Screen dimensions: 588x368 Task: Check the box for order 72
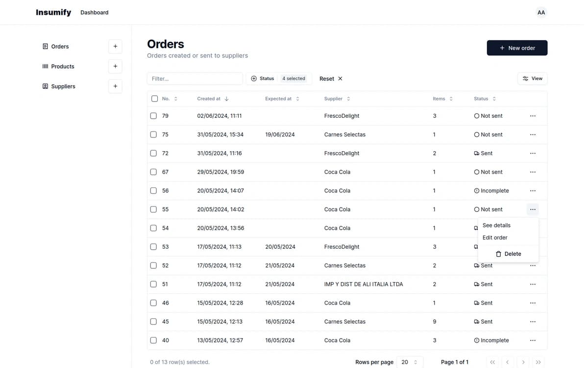153,153
